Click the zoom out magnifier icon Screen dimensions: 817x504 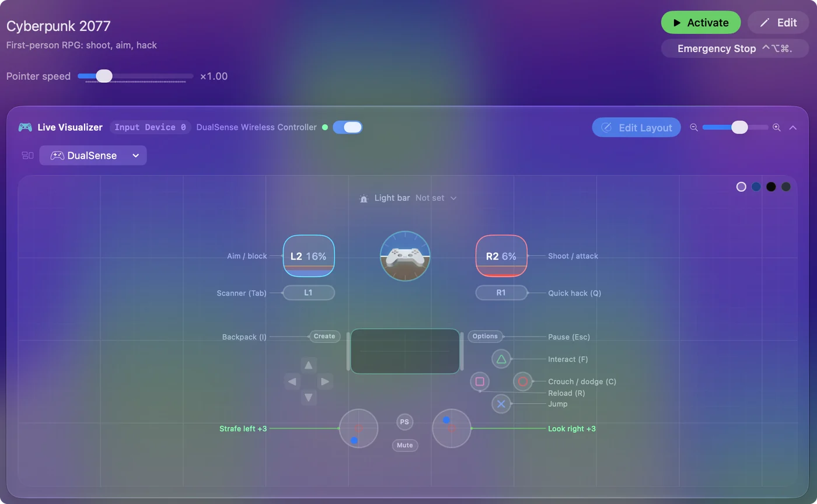point(694,127)
